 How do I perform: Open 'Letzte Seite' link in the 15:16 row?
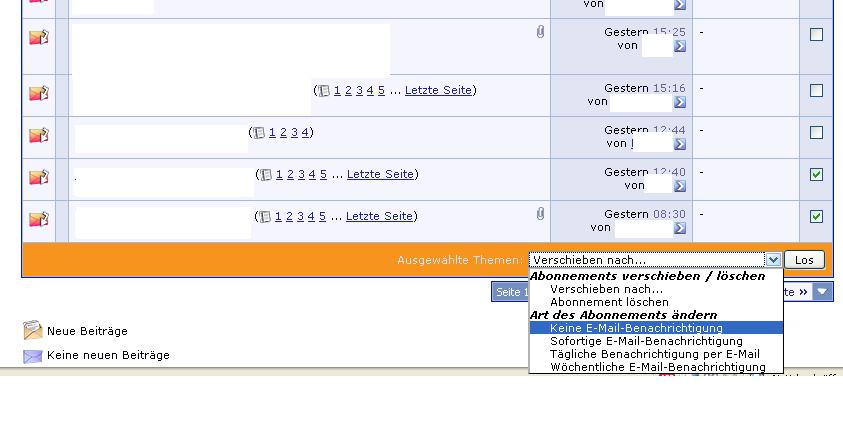(x=438, y=90)
